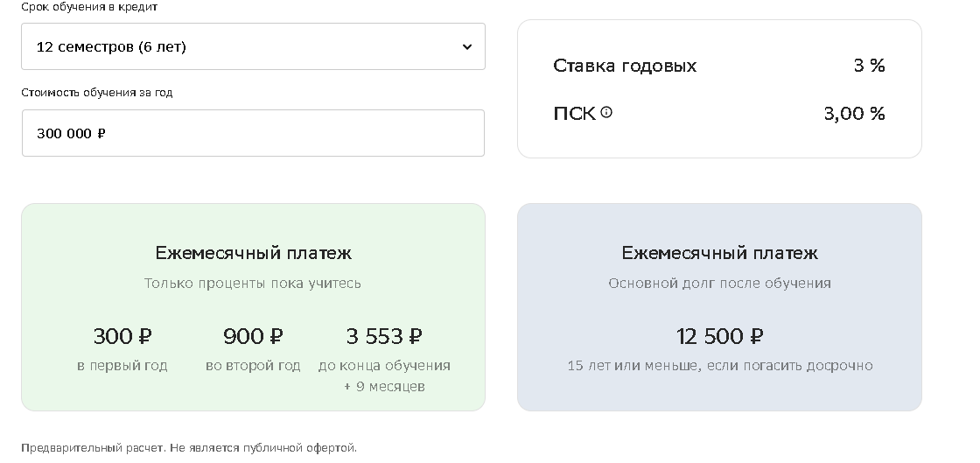
Task: Click the 'Срок обучения в кредит' label
Action: click(90, 7)
